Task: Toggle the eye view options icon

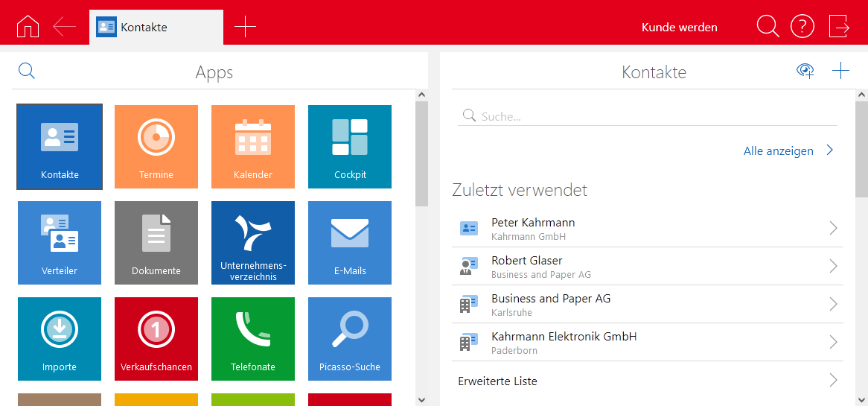Action: [x=805, y=71]
